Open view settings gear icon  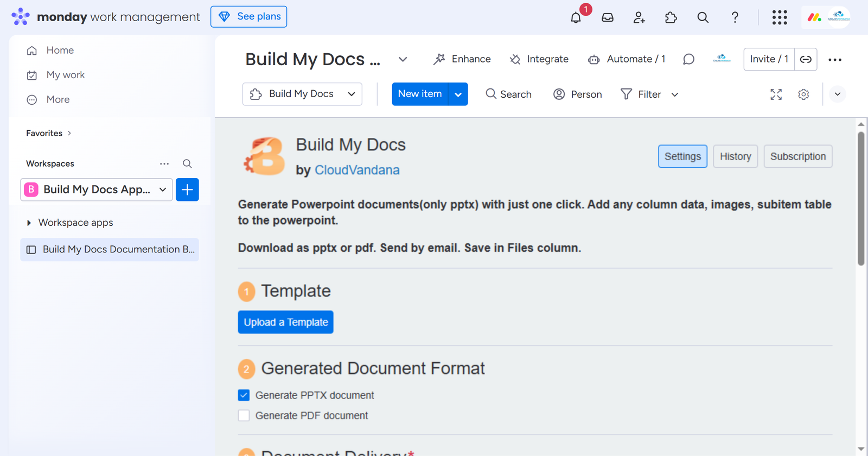[803, 94]
